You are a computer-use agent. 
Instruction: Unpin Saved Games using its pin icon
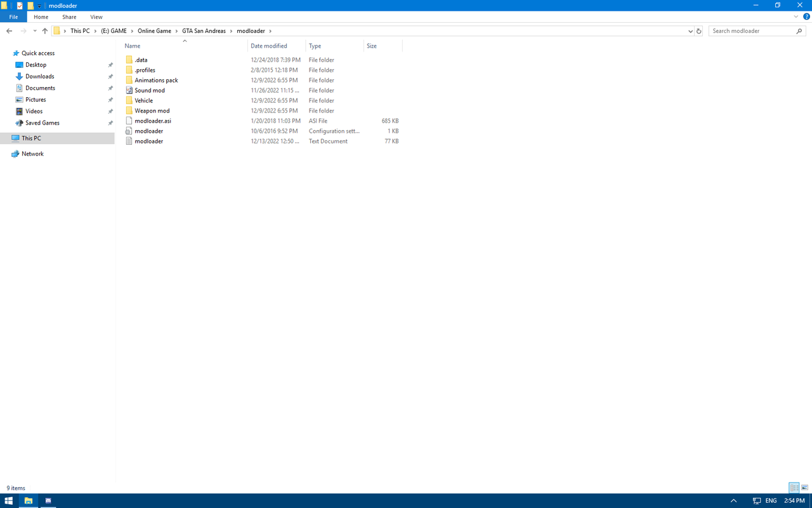coord(110,123)
